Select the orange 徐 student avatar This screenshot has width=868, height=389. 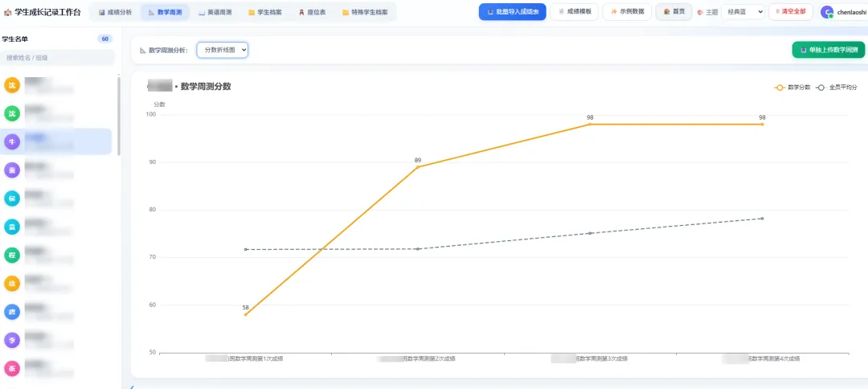(x=12, y=284)
